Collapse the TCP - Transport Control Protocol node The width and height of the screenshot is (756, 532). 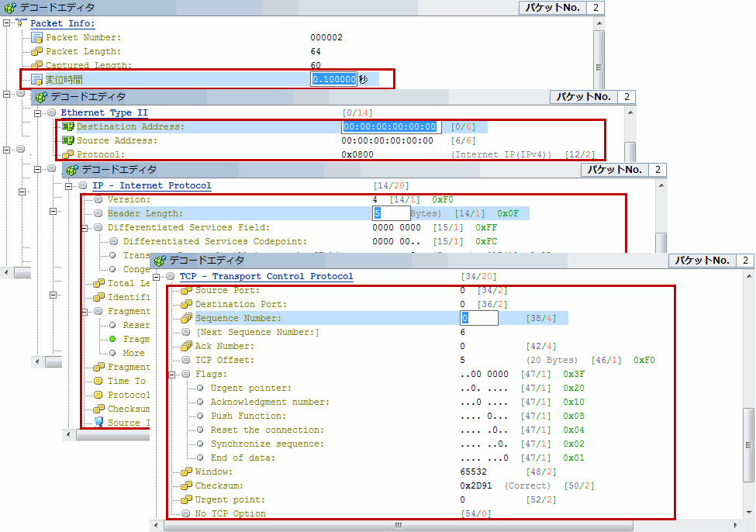pos(156,277)
